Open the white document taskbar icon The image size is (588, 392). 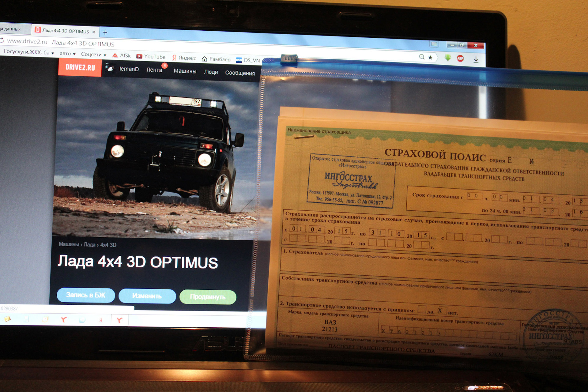pyautogui.click(x=26, y=319)
